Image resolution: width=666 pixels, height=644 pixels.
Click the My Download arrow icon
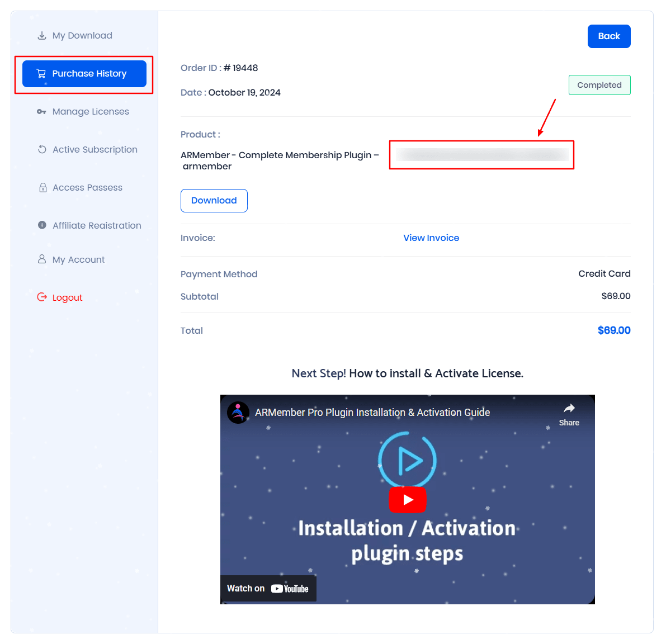click(x=41, y=36)
